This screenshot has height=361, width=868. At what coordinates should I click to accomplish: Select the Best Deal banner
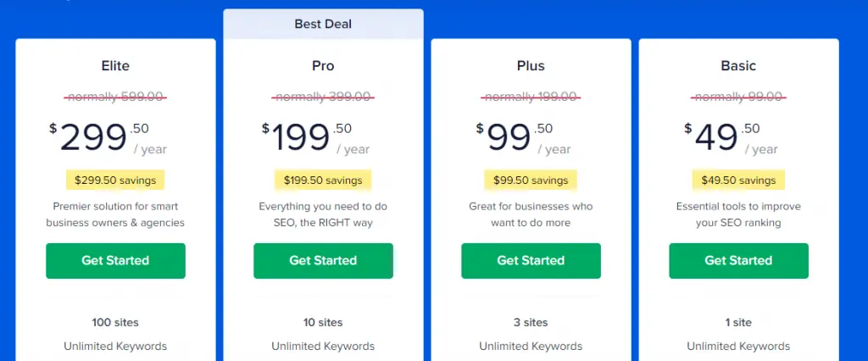[x=323, y=24]
